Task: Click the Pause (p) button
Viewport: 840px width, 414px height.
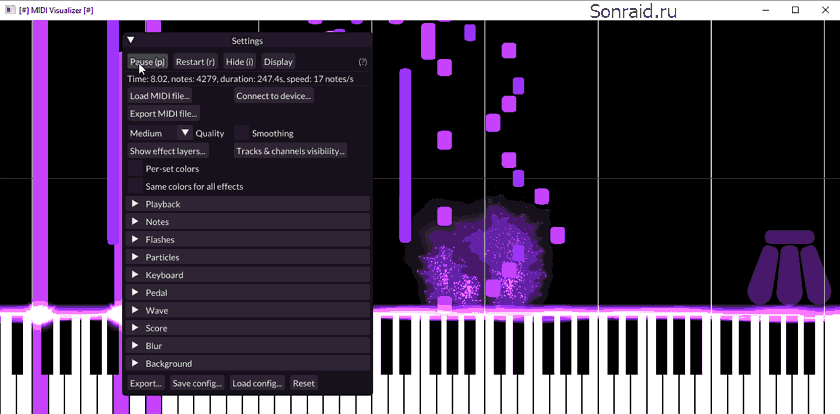Action: click(148, 62)
